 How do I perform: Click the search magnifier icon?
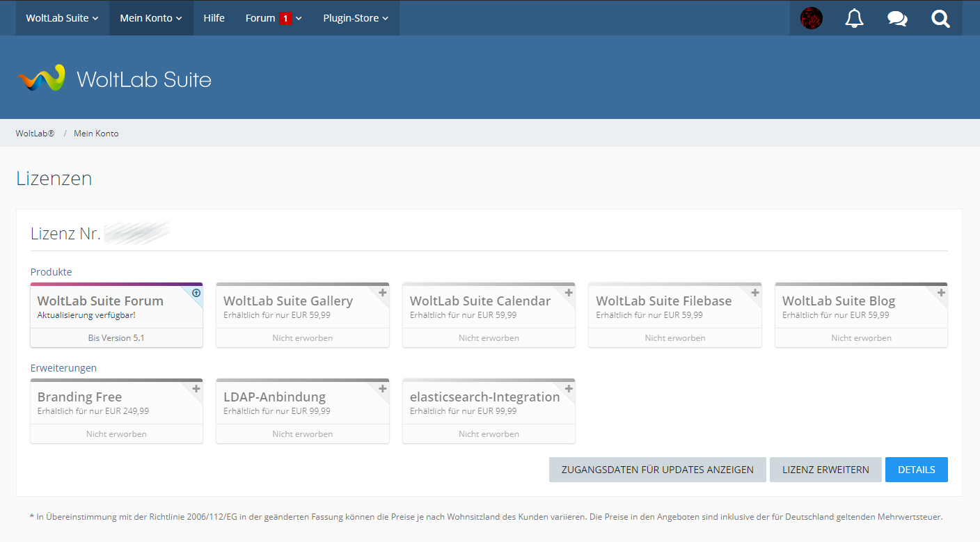click(x=940, y=18)
